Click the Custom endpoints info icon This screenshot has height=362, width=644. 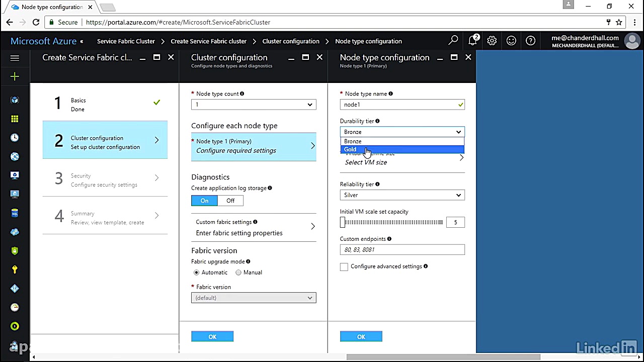coord(389,239)
